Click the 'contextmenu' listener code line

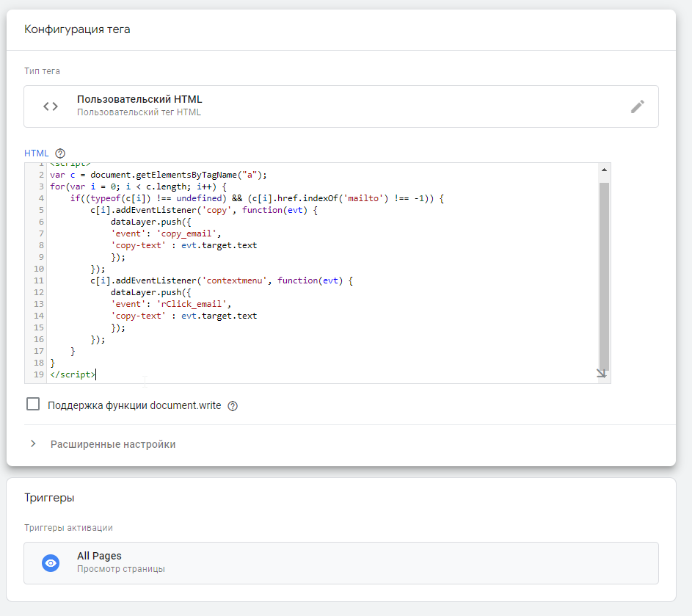[x=222, y=280]
